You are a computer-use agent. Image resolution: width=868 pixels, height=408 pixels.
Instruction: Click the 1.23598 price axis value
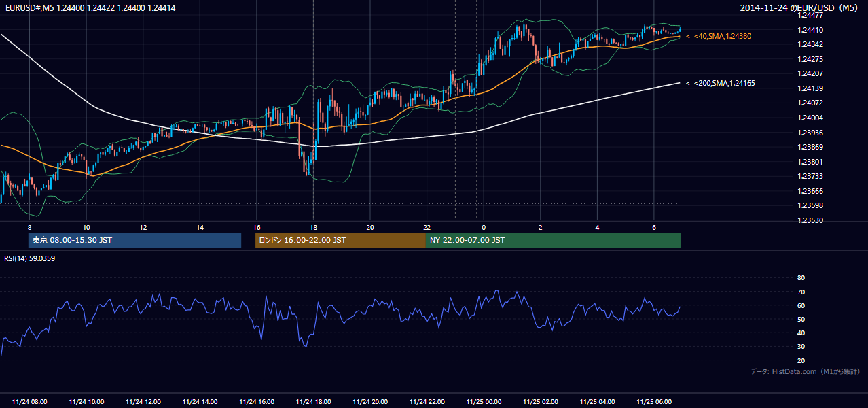(x=811, y=205)
